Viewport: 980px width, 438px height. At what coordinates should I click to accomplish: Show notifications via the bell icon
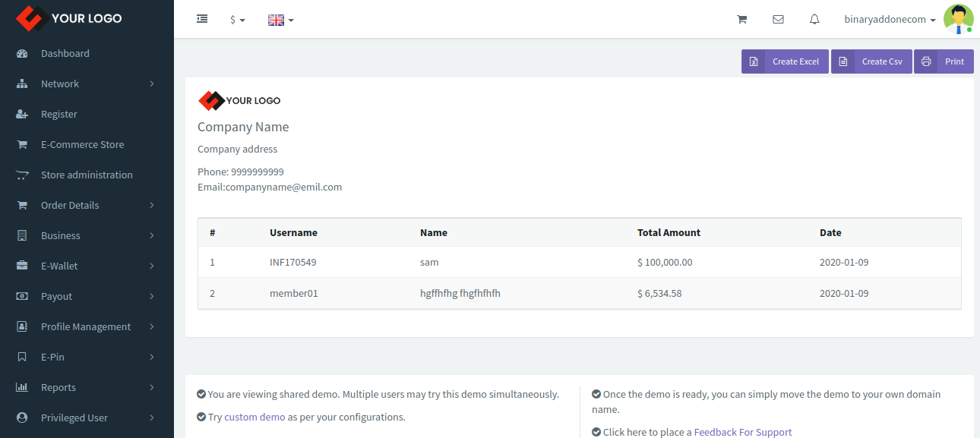(814, 20)
